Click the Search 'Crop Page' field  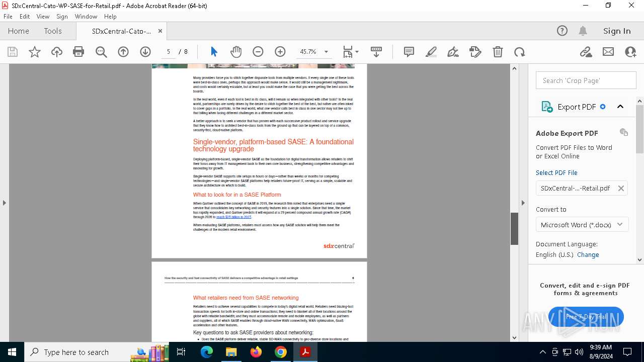[586, 80]
